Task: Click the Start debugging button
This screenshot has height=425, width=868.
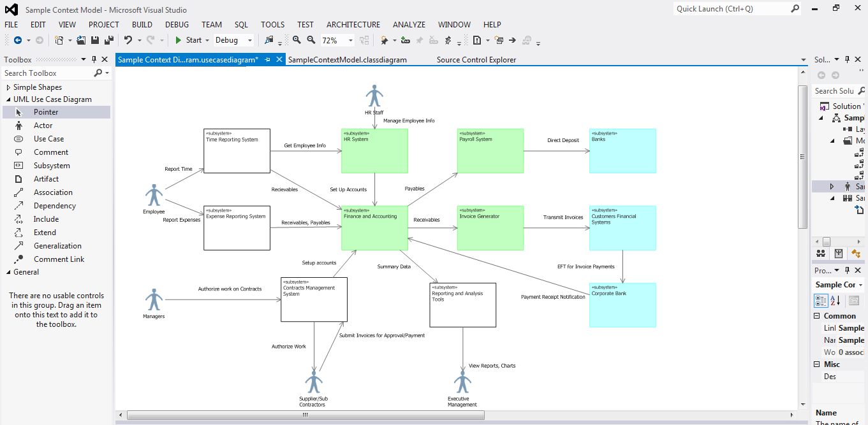Action: pos(188,40)
